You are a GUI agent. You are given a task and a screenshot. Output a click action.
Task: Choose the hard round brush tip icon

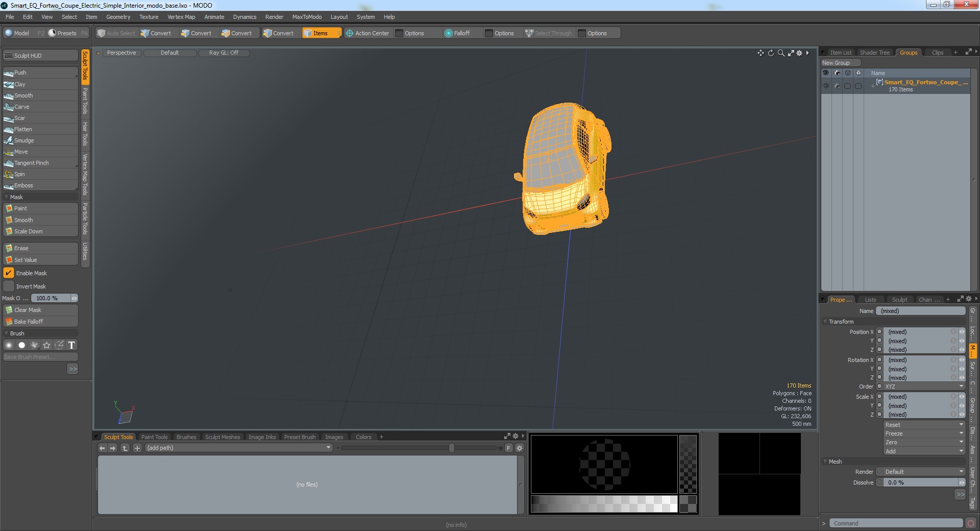pyautogui.click(x=21, y=345)
